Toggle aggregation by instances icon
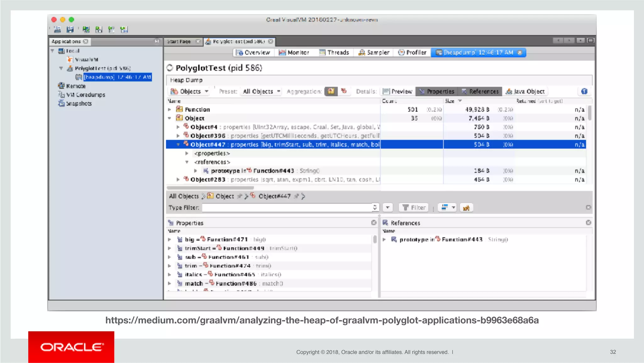The image size is (644, 363). pyautogui.click(x=344, y=91)
